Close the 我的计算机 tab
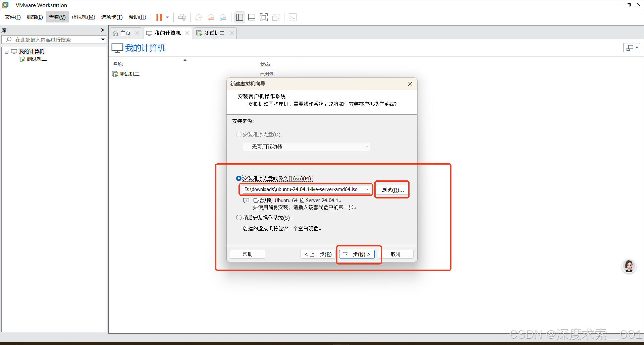 pos(187,33)
